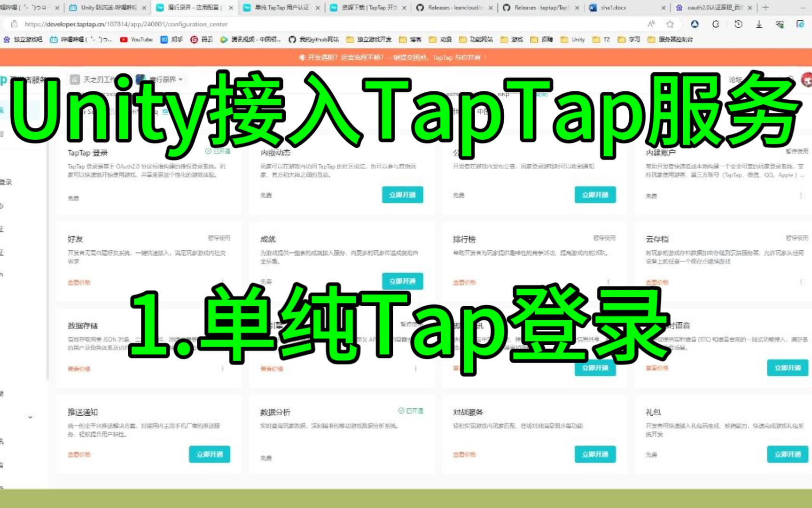Open the more-options dots on 内建账户 card

point(801,196)
